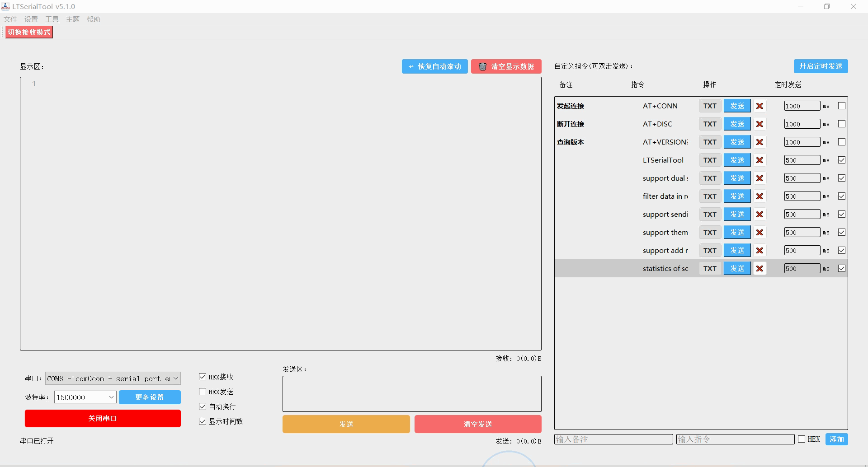Enable timed send for AT+DISC row
This screenshot has width=868, height=467.
point(841,124)
